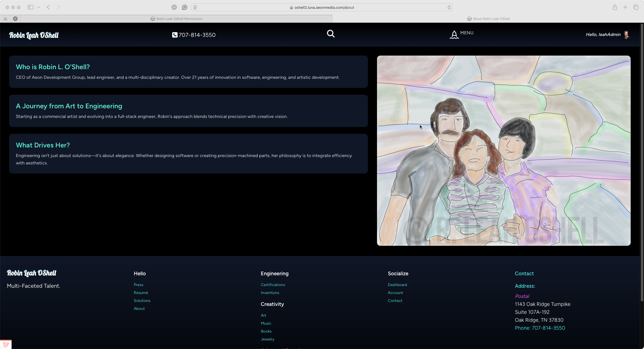Screen dimensions: 644x349
Task: Show the tab overview icon
Action: tap(636, 7)
